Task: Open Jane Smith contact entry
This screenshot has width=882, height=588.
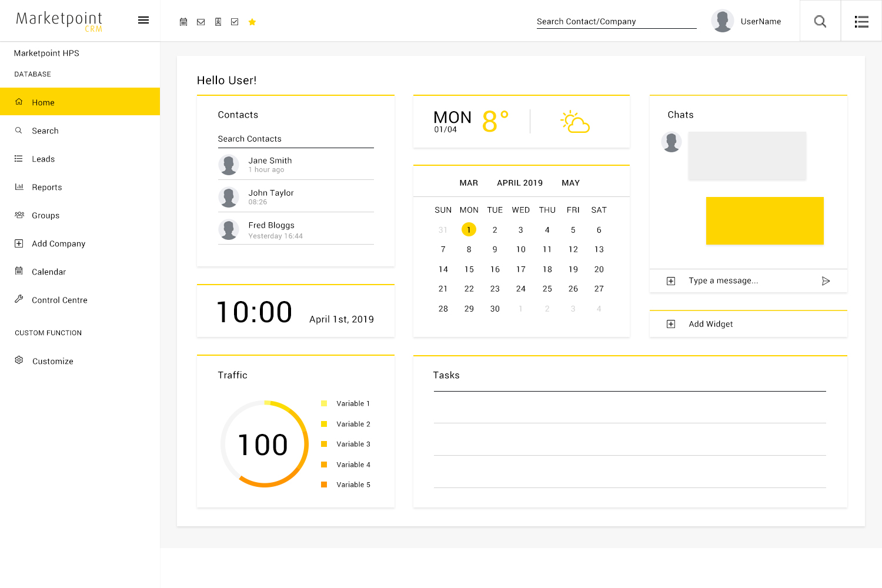Action: (x=270, y=164)
